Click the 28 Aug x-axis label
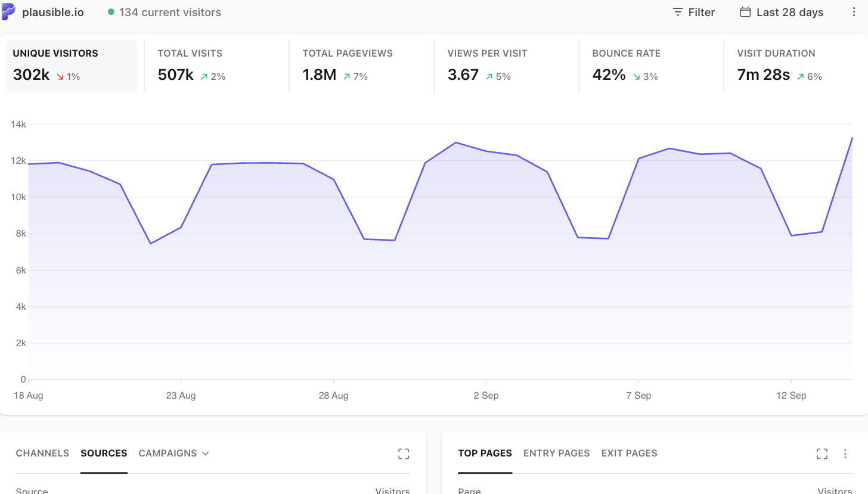 (x=333, y=396)
